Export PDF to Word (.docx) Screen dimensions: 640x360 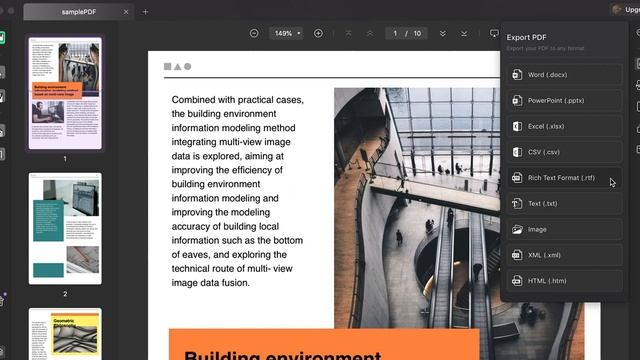564,75
